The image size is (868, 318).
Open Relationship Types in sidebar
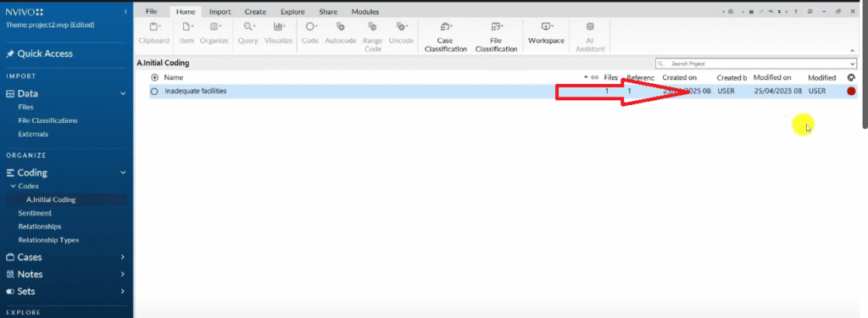tap(48, 240)
